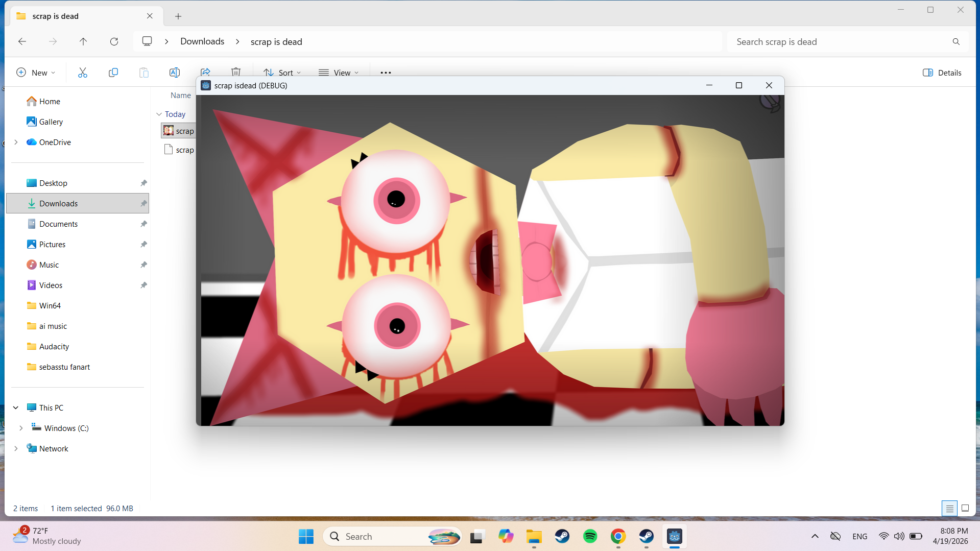Open Google Chrome from the taskbar
The height and width of the screenshot is (551, 980).
(618, 536)
